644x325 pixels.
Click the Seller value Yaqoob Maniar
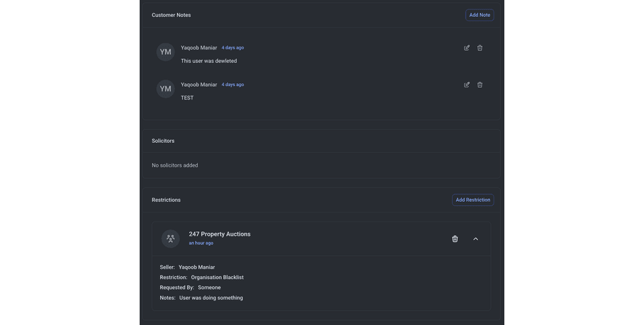coord(197,267)
